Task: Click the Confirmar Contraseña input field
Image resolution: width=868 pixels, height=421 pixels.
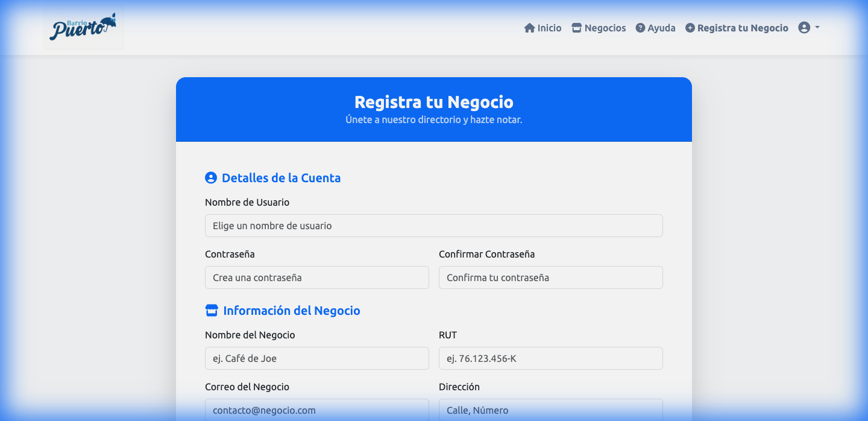Action: pyautogui.click(x=550, y=277)
